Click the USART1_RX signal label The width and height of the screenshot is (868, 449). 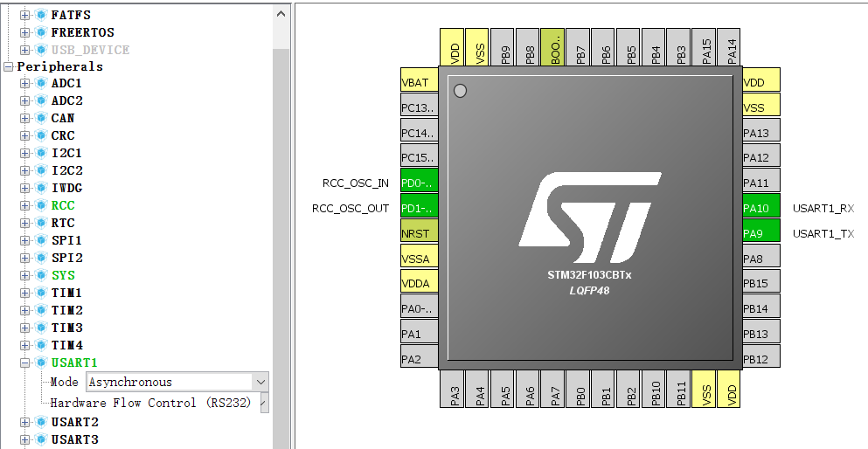[823, 209]
